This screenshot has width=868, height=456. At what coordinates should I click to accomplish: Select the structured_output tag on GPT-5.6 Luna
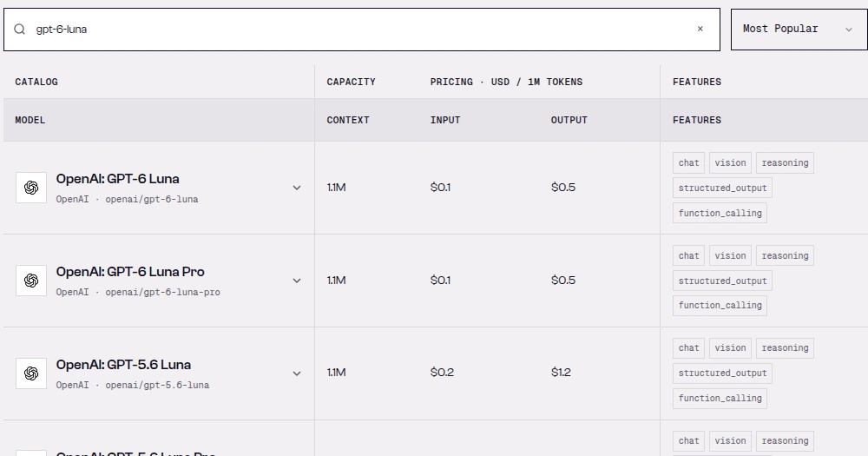(x=722, y=373)
